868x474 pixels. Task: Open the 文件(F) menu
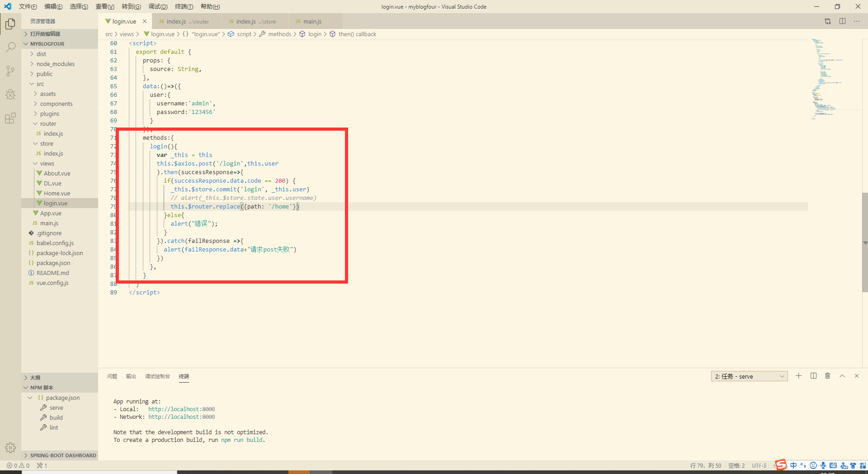click(x=28, y=6)
